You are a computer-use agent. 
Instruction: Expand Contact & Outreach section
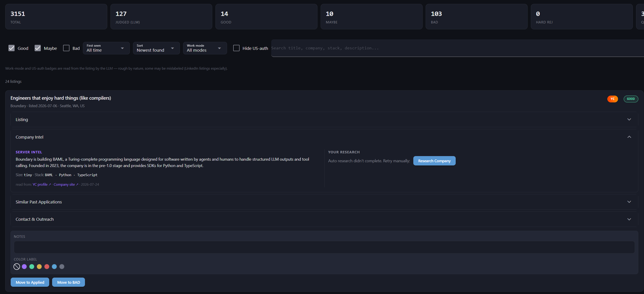(x=324, y=219)
